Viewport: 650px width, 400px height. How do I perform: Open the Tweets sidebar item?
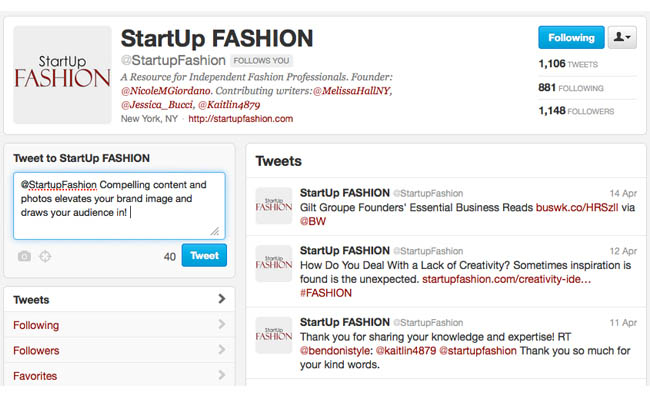tap(119, 299)
